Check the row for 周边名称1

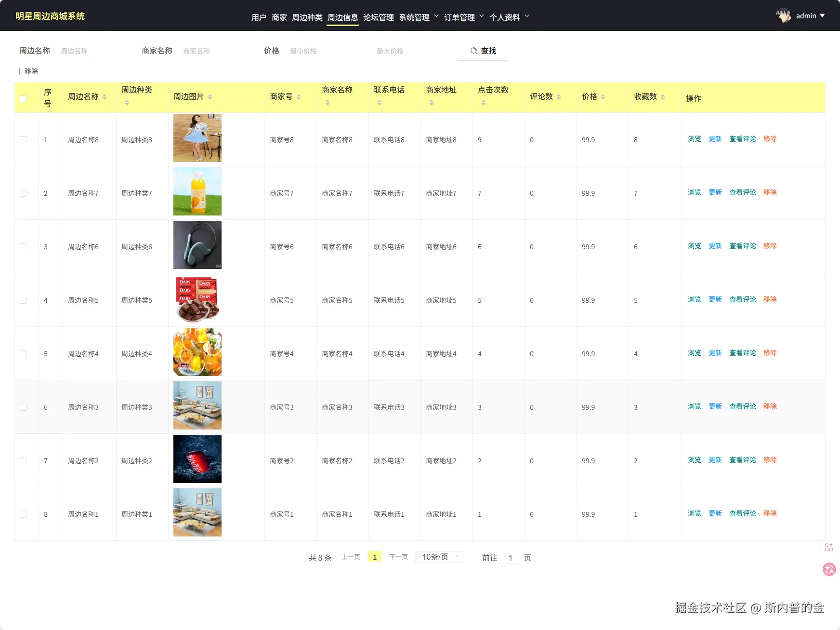[x=23, y=514]
